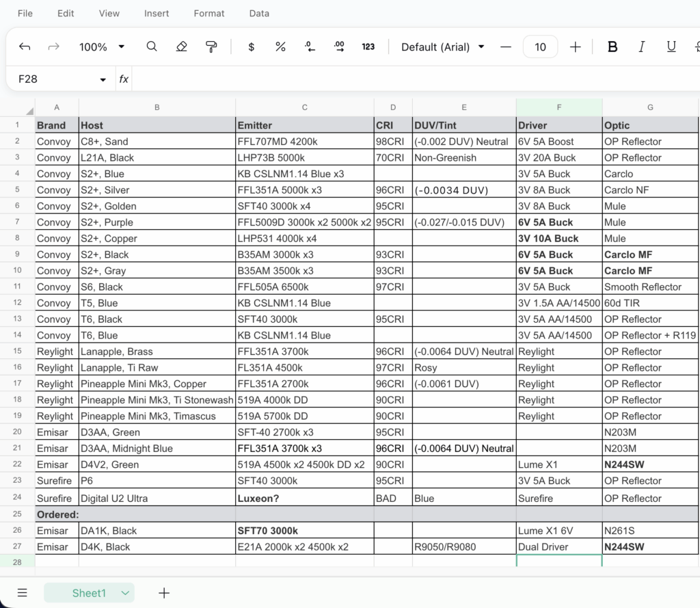700x608 pixels.
Task: Click the select-all corner triangle
Action: [29, 111]
